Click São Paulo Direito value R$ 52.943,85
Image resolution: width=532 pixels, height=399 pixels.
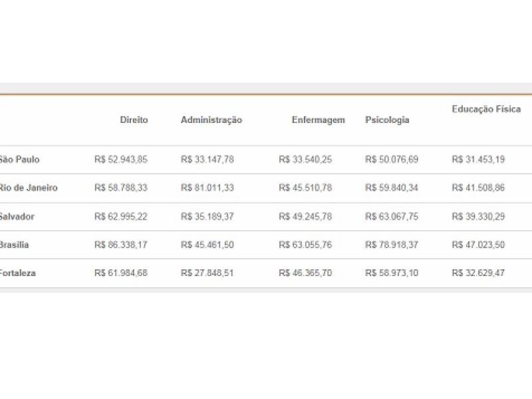(121, 160)
